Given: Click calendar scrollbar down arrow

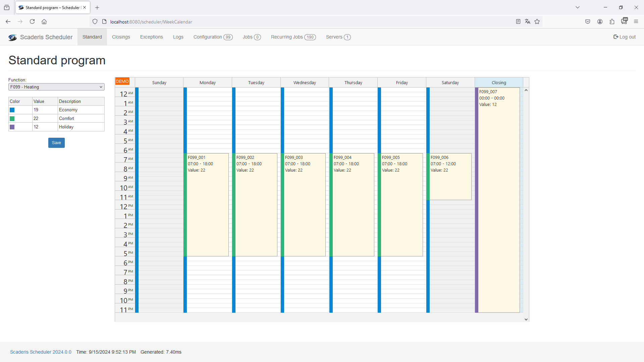Looking at the screenshot, I should 526,319.
